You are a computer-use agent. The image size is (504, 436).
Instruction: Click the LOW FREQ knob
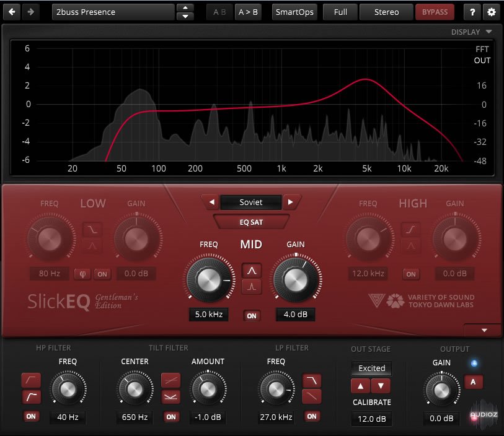(50, 239)
